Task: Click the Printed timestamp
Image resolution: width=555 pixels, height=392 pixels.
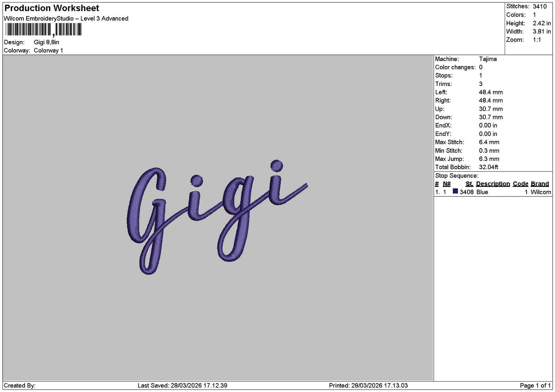Action: (368, 385)
